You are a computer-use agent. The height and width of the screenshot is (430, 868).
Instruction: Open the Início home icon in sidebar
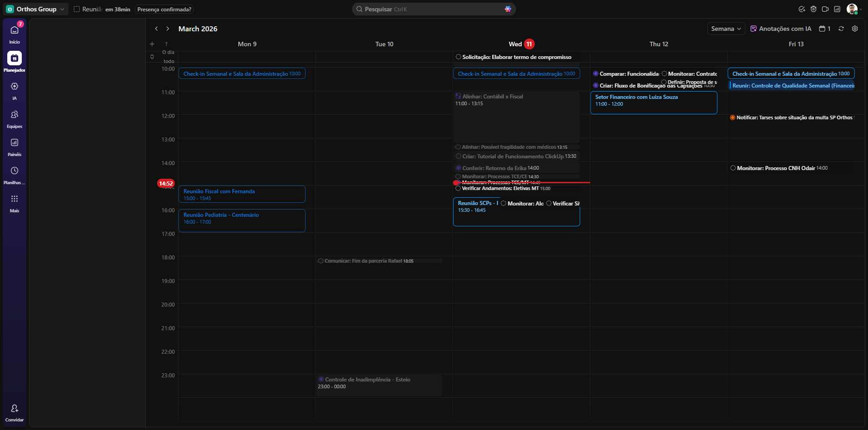[15, 30]
